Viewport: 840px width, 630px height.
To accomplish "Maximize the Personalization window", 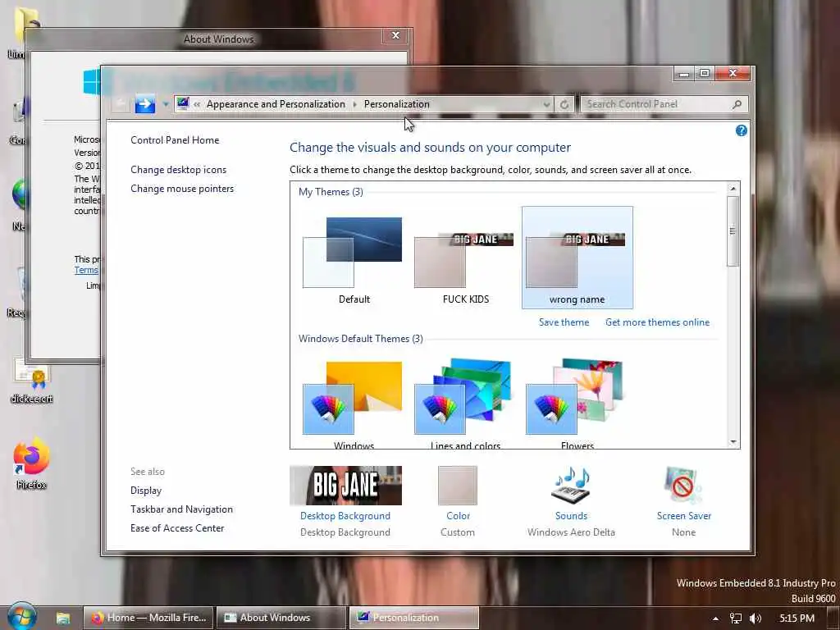I will (705, 73).
